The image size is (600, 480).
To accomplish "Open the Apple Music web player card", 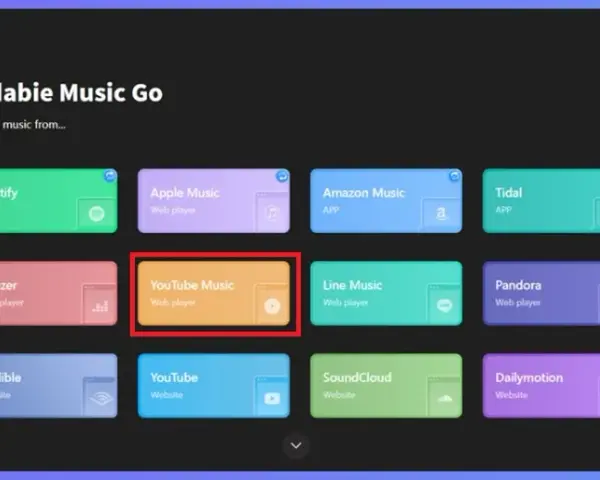I will point(214,201).
